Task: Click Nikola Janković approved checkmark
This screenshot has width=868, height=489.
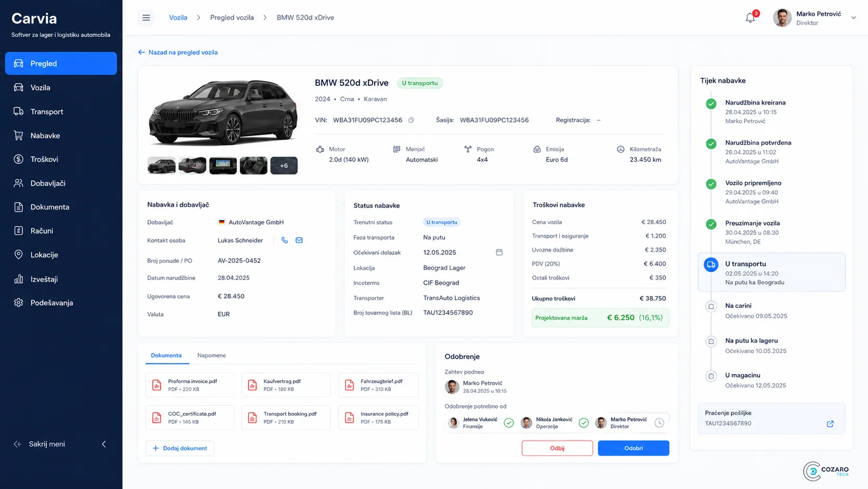Action: coord(584,423)
